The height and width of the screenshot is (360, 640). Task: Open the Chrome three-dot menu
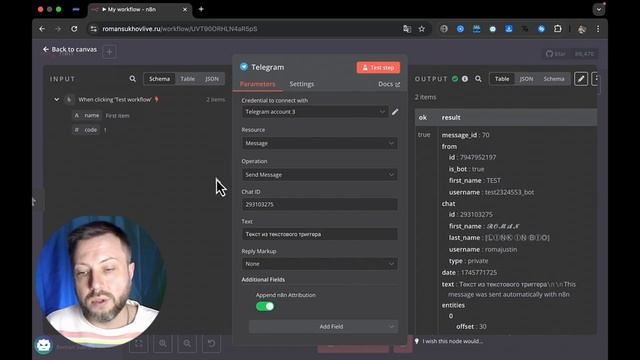coord(598,29)
